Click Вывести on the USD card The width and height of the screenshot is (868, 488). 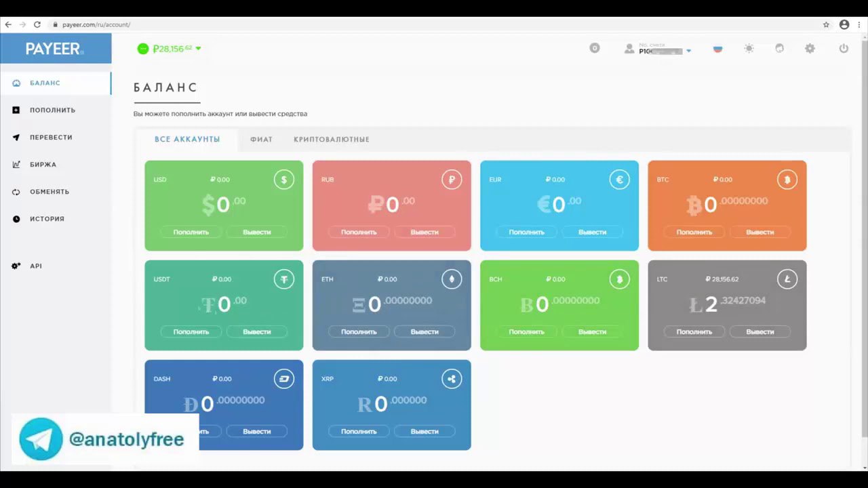(x=257, y=232)
